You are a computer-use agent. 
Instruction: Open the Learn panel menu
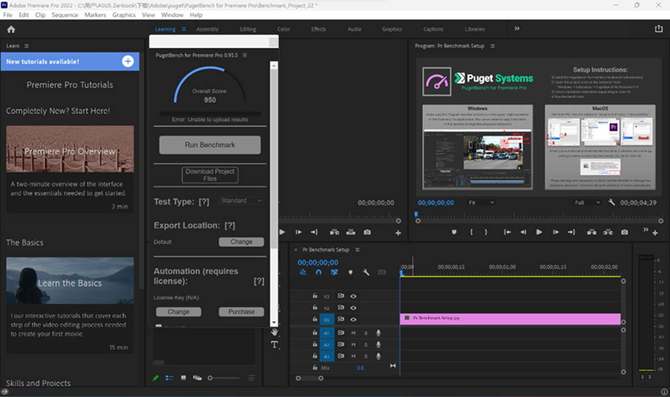(26, 46)
